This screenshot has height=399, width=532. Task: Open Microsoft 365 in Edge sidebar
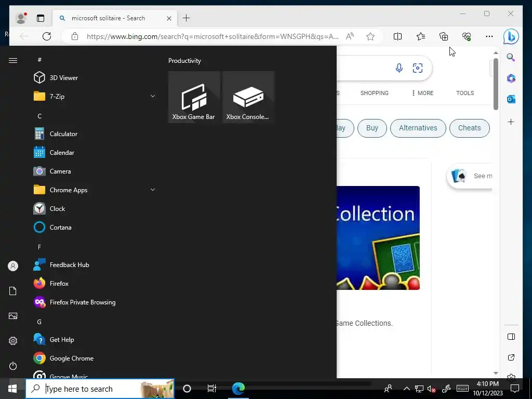511,78
